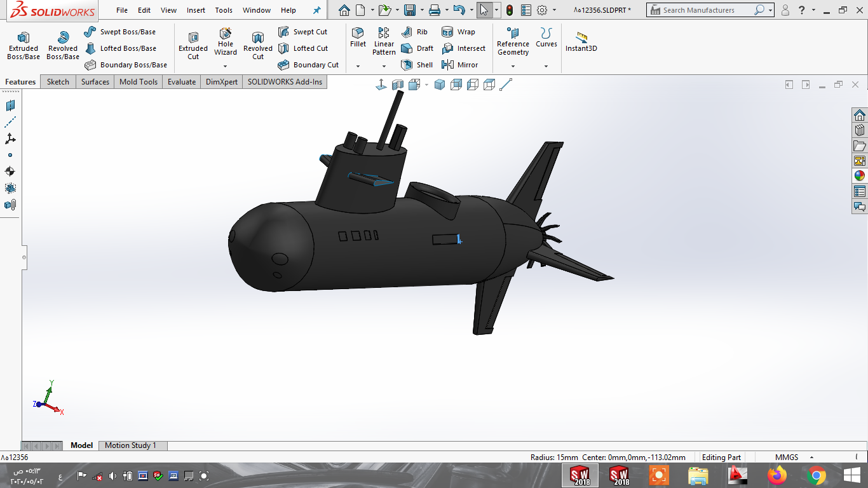Screen dimensions: 868x488
Task: Expand the Fillet dropdown arrow
Action: pos(358,66)
